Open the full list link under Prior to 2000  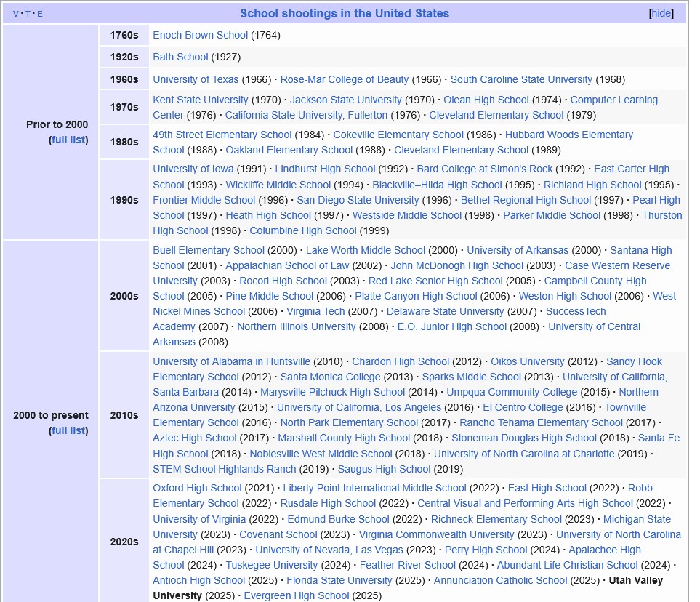click(x=68, y=140)
